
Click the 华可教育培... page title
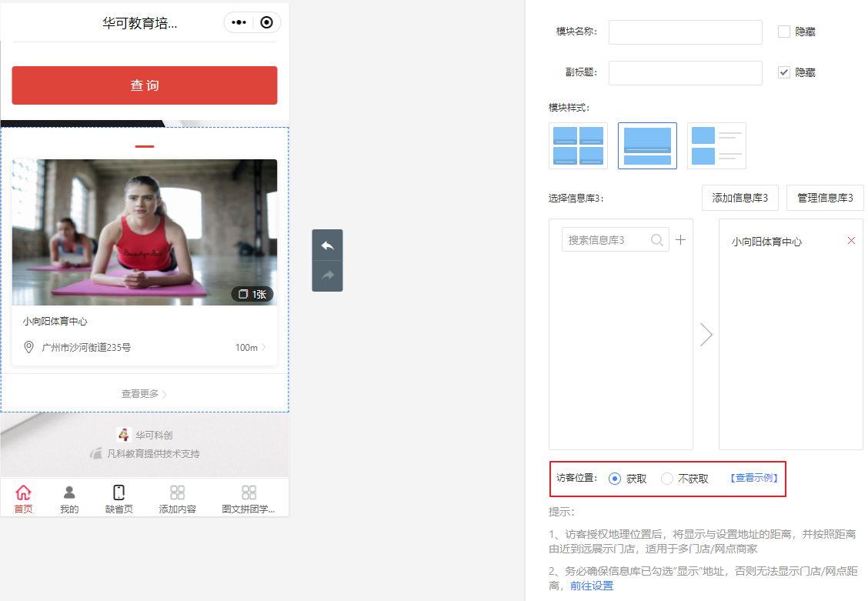tap(139, 22)
